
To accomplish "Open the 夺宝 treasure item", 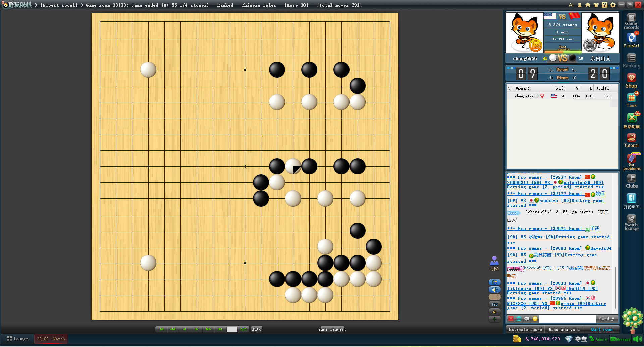I will (x=581, y=339).
